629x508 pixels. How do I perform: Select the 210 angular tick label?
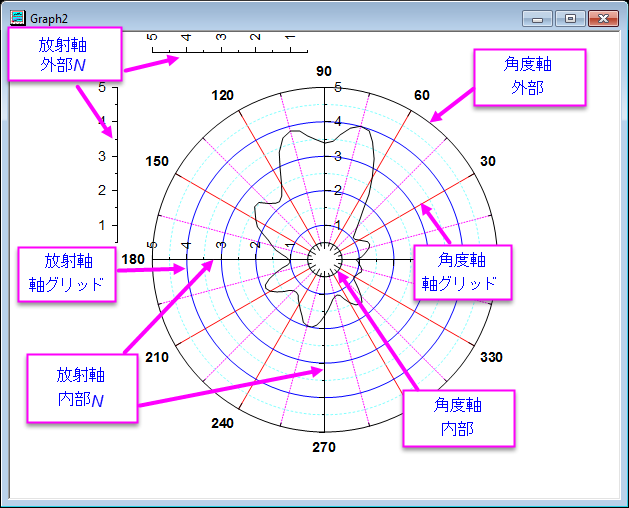(x=157, y=357)
